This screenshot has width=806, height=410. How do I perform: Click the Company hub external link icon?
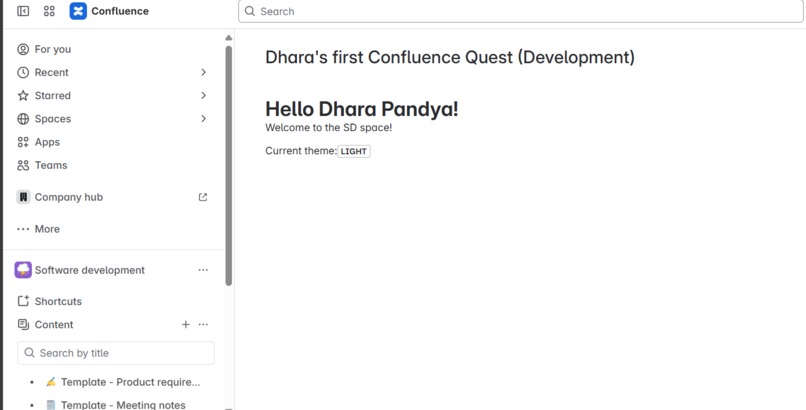pyautogui.click(x=203, y=197)
